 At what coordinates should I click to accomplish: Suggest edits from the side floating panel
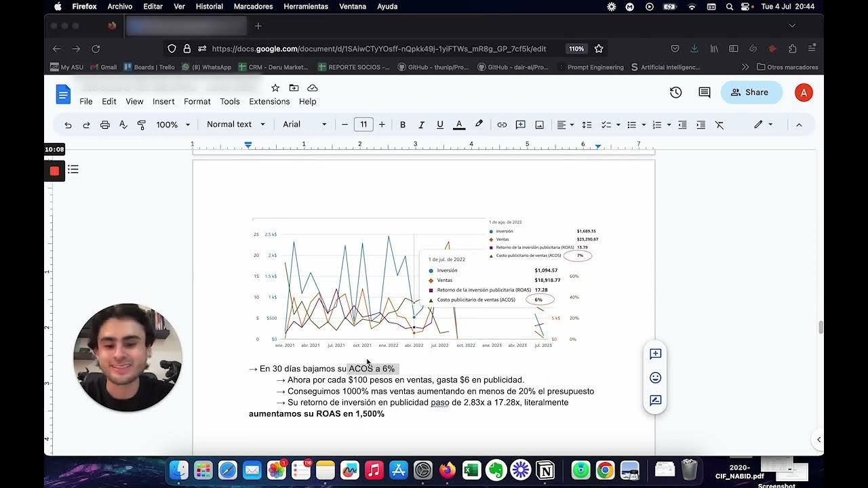coord(655,401)
